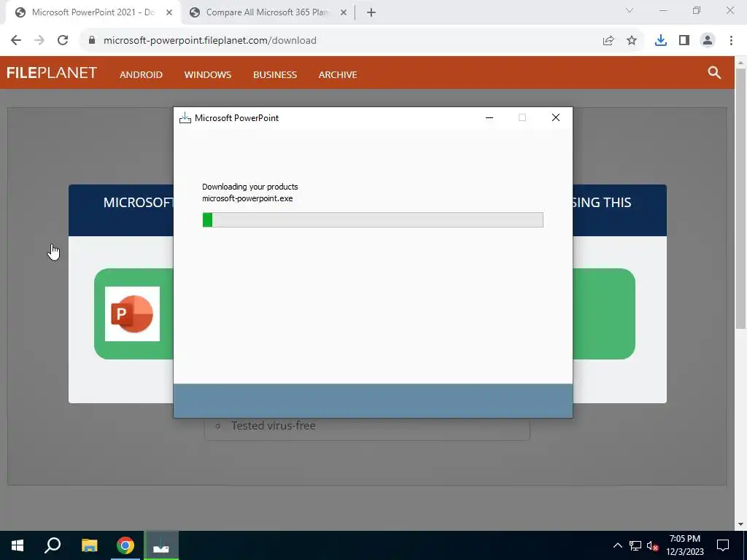Click the address bar URL
The width and height of the screenshot is (747, 560).
[209, 41]
